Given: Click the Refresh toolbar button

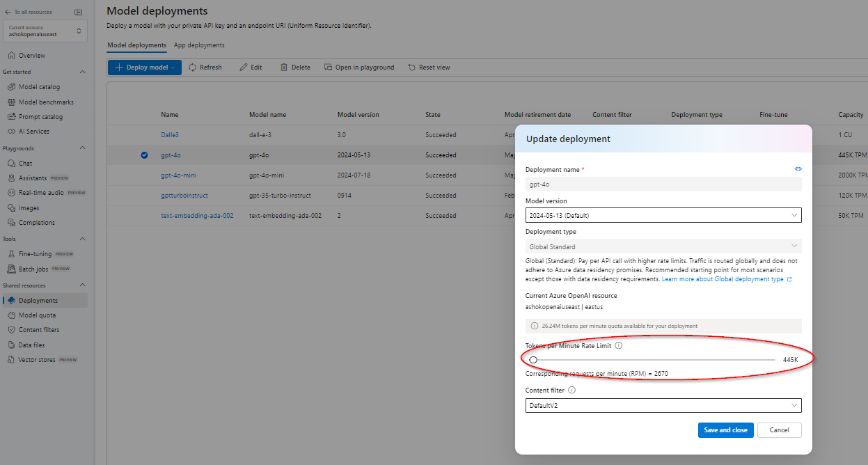Looking at the screenshot, I should 205,68.
